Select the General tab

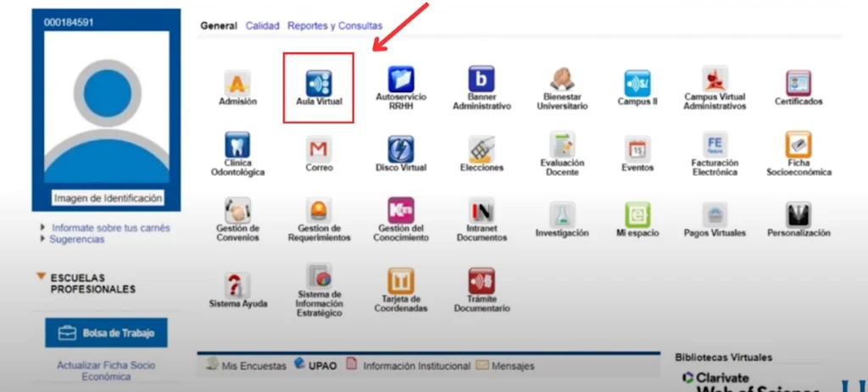point(219,26)
